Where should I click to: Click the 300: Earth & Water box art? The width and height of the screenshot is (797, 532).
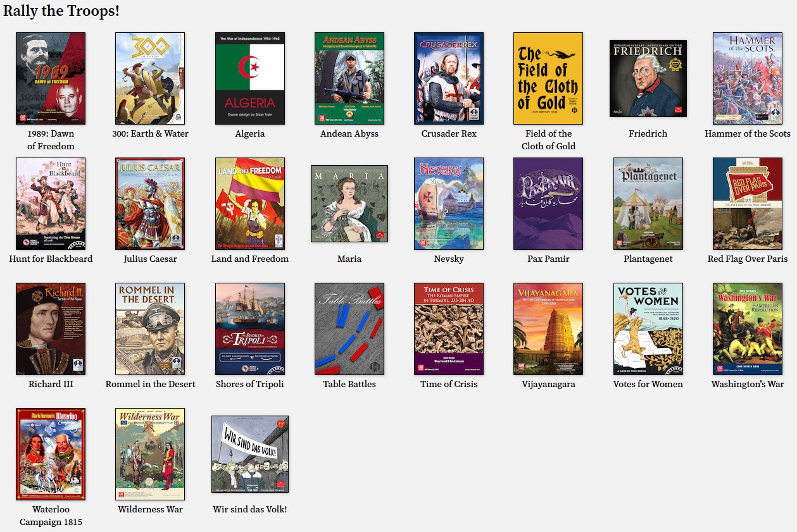150,78
